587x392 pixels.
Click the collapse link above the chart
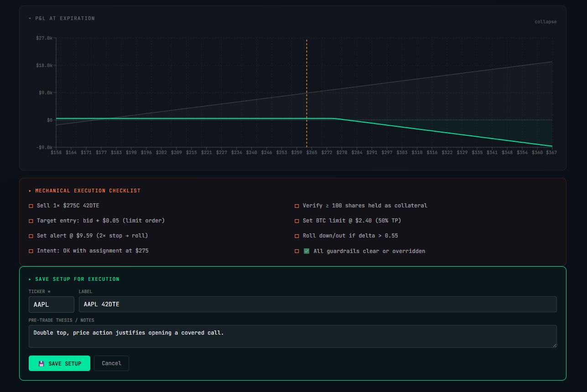545,21
